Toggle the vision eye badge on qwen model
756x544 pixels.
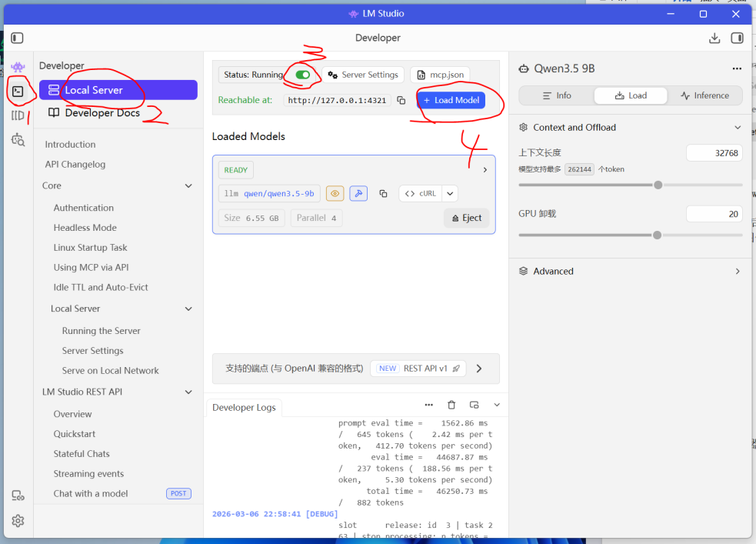click(x=335, y=193)
